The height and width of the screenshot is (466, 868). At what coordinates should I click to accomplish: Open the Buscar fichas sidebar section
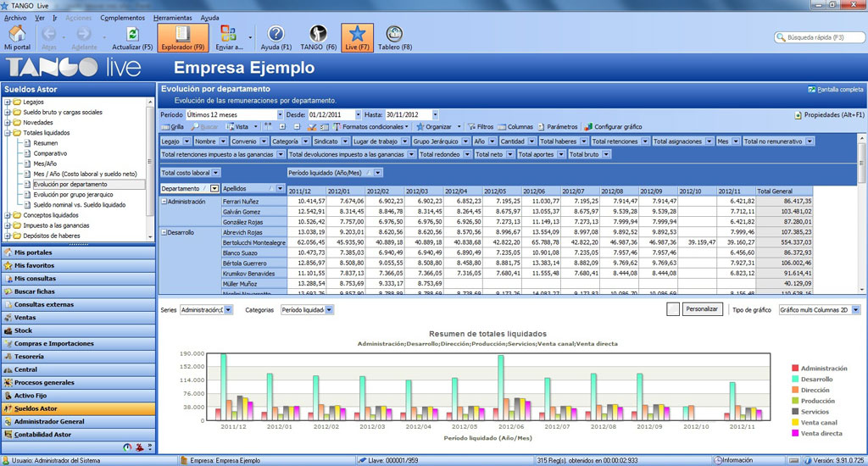tap(79, 291)
